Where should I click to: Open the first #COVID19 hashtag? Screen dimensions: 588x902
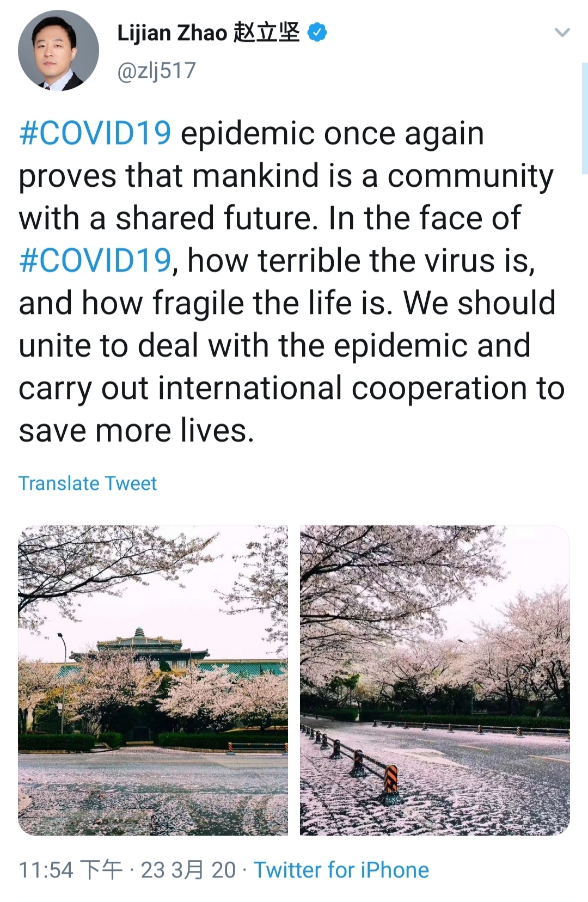pos(95,134)
